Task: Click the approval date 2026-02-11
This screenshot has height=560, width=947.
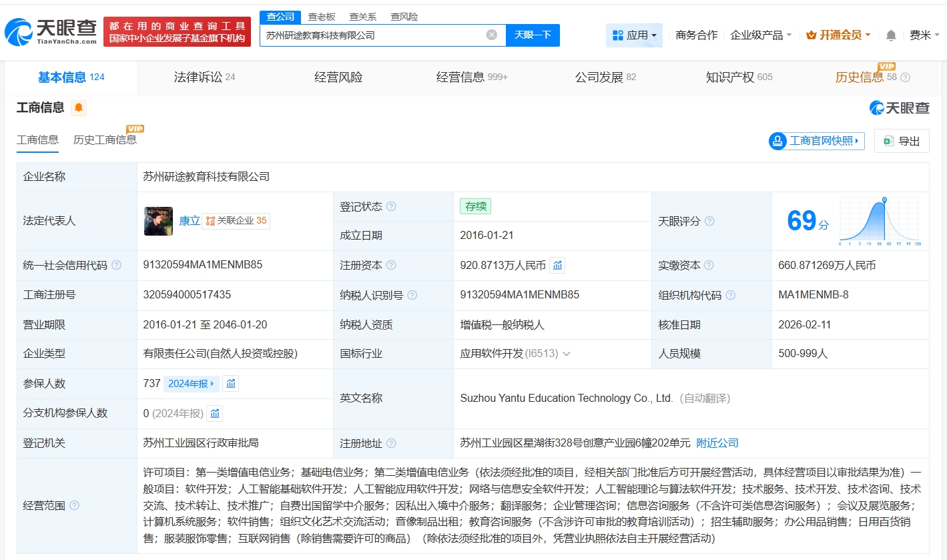Action: (x=805, y=325)
